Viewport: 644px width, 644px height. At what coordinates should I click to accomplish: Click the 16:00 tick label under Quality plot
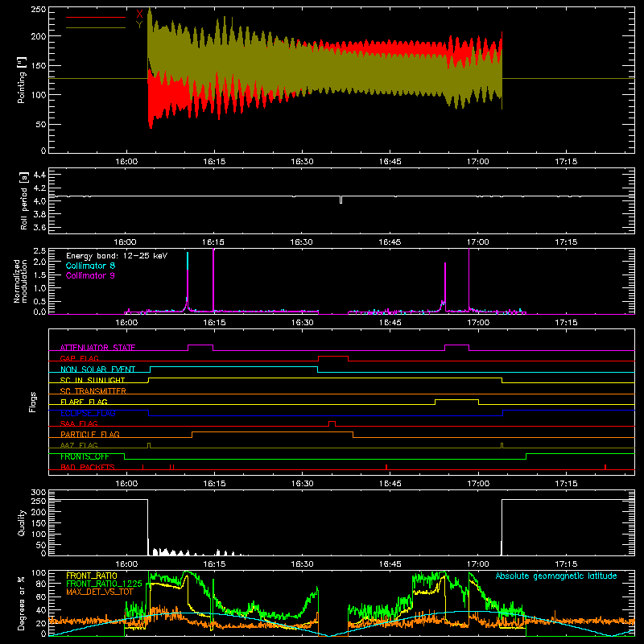coord(126,564)
